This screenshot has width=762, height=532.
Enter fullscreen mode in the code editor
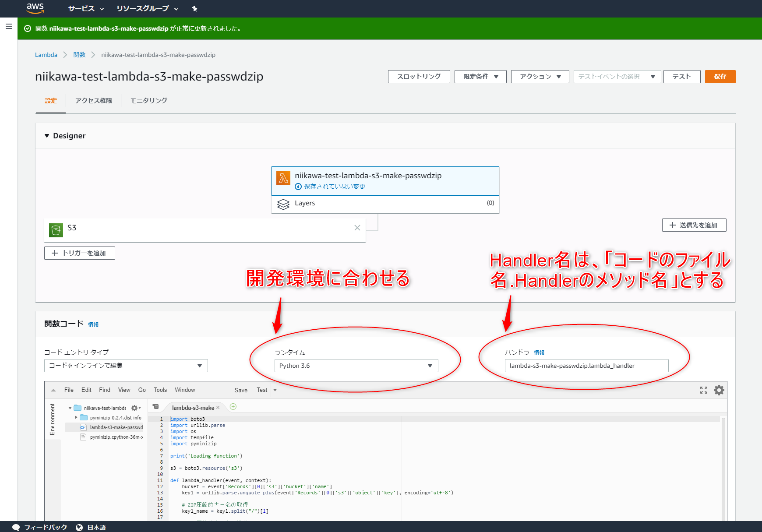(704, 390)
